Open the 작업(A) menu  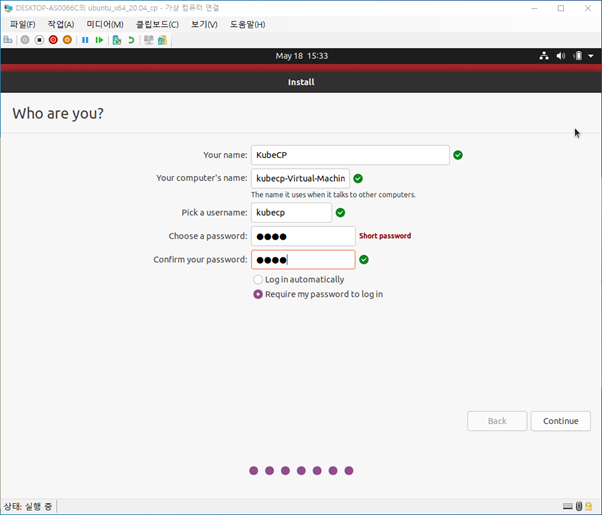tap(61, 25)
